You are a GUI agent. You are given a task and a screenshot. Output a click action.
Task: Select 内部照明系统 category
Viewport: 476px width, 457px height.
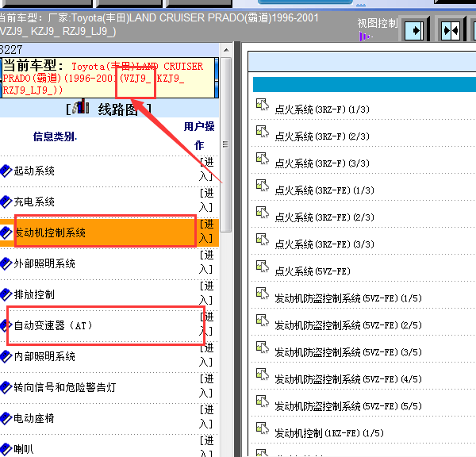click(44, 356)
